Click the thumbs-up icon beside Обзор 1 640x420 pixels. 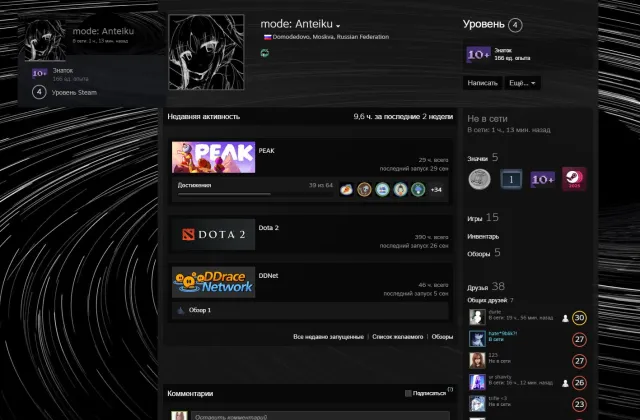coord(180,311)
